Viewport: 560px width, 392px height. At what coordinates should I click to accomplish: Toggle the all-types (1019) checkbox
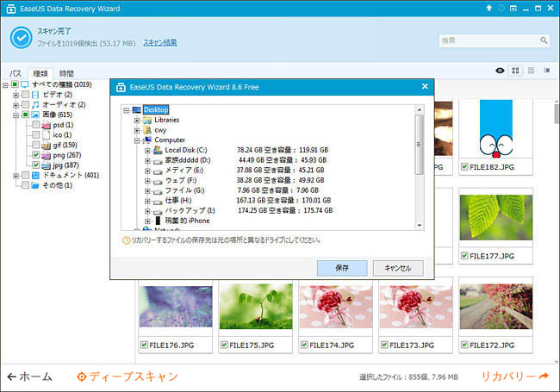coord(15,84)
